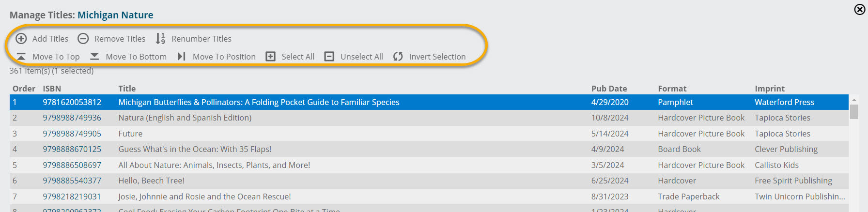The width and height of the screenshot is (868, 212).
Task: Sort the list by Title column header
Action: (127, 89)
